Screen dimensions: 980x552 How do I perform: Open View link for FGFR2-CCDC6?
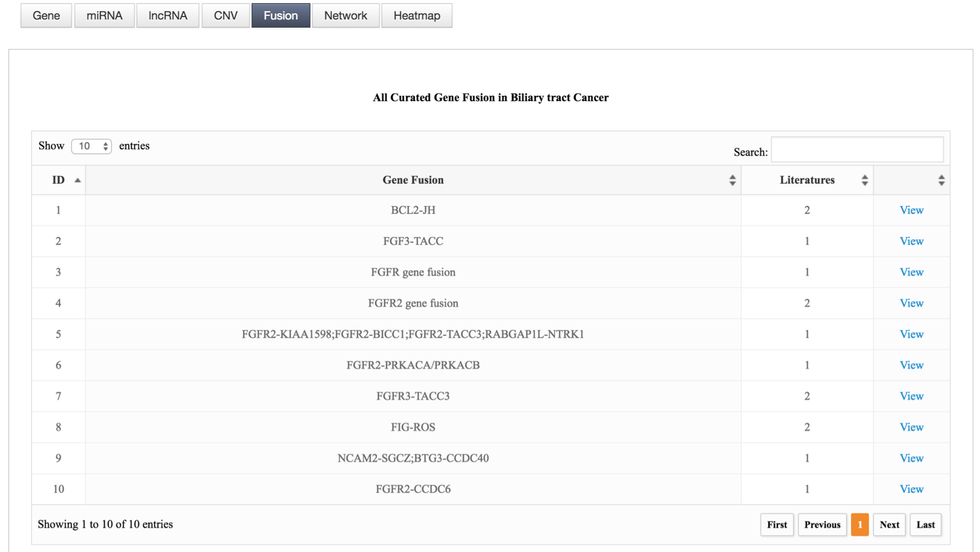tap(911, 489)
